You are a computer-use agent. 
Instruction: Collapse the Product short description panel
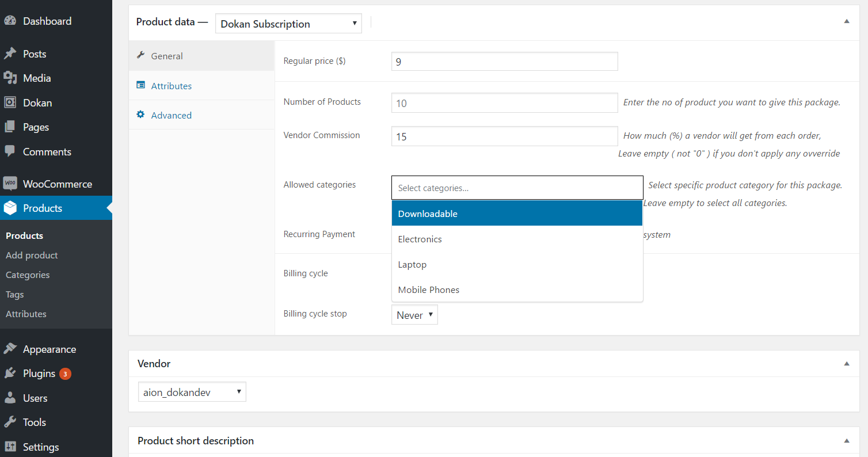point(847,441)
